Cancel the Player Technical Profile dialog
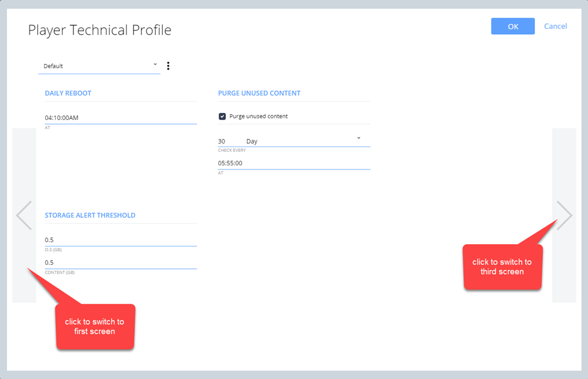The width and height of the screenshot is (588, 379). click(556, 26)
